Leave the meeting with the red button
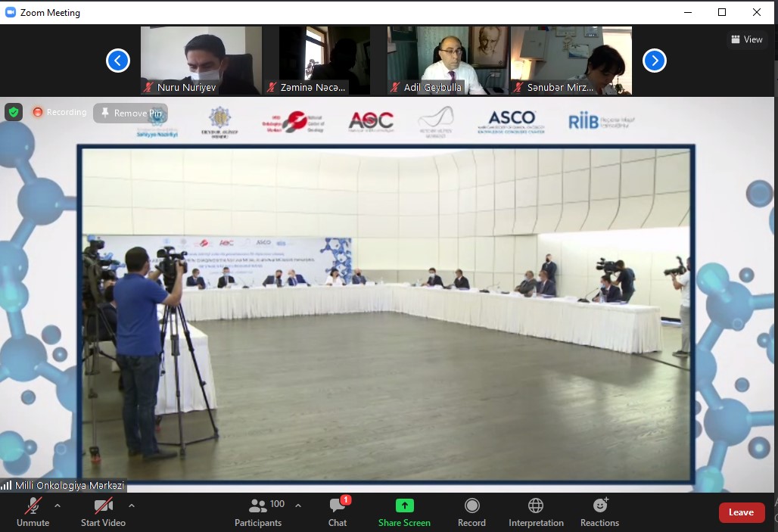 pos(741,512)
